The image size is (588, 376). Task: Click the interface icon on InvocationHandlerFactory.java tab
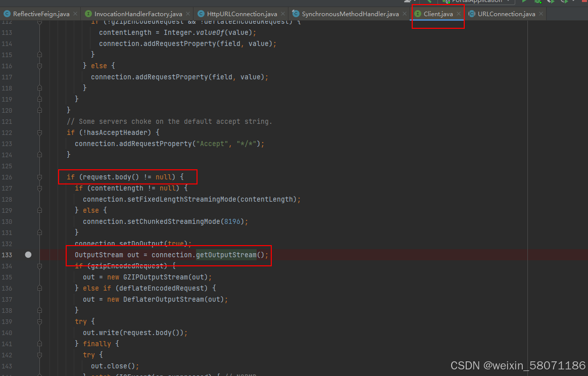88,14
